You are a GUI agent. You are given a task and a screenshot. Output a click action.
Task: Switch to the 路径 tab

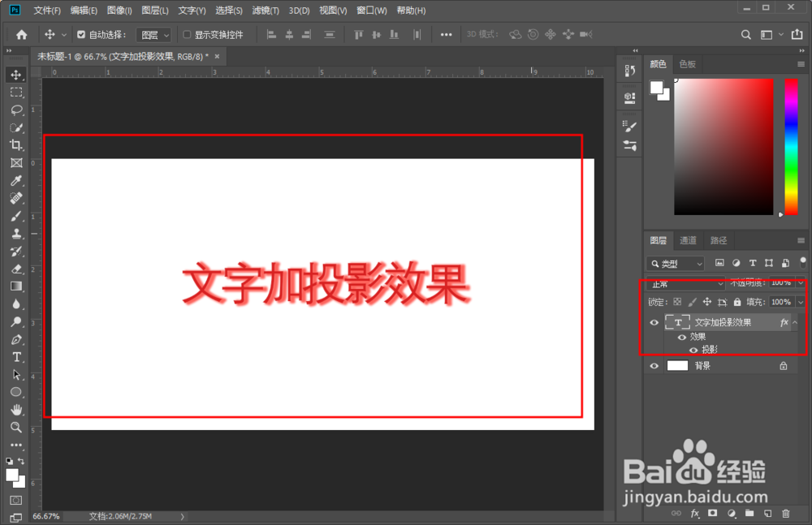pyautogui.click(x=719, y=240)
